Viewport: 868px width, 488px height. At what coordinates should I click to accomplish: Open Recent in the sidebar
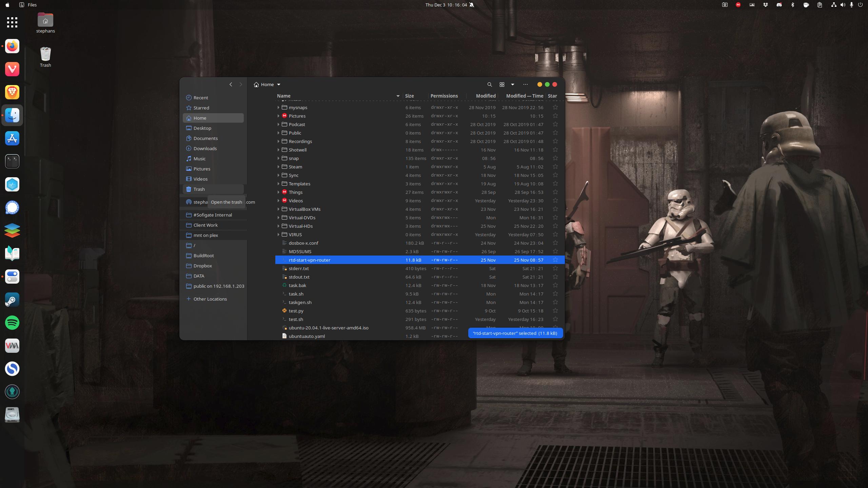tap(213, 98)
